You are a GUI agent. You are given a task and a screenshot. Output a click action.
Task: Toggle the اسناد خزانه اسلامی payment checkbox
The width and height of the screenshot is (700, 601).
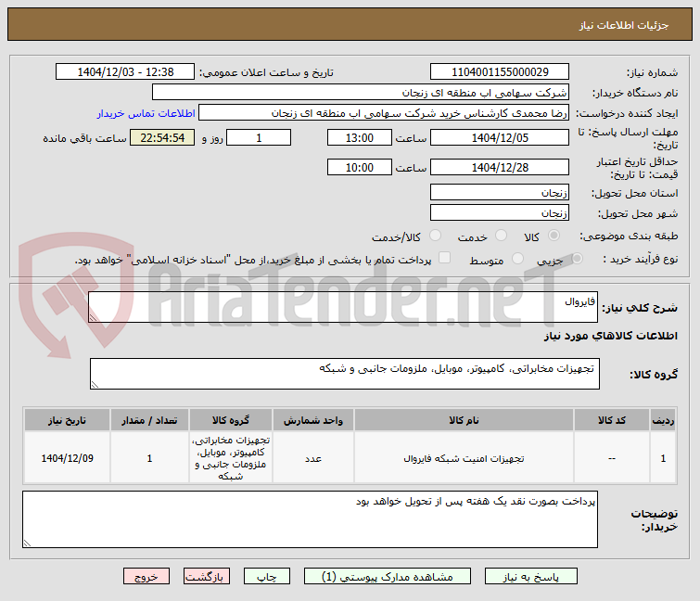tap(444, 258)
